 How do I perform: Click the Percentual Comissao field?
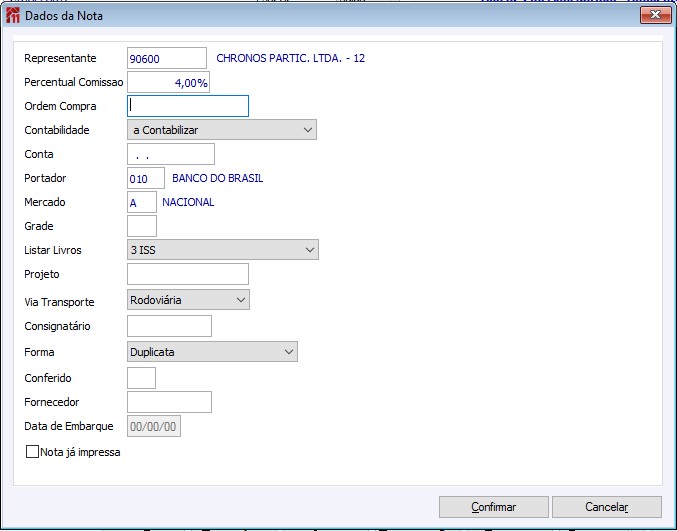pyautogui.click(x=168, y=82)
